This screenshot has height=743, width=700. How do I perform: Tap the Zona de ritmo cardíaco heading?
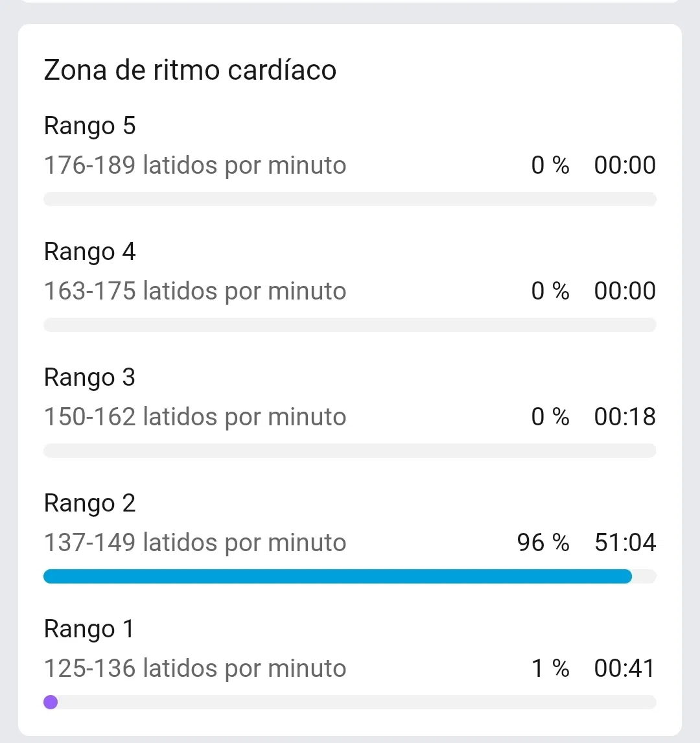tap(190, 70)
